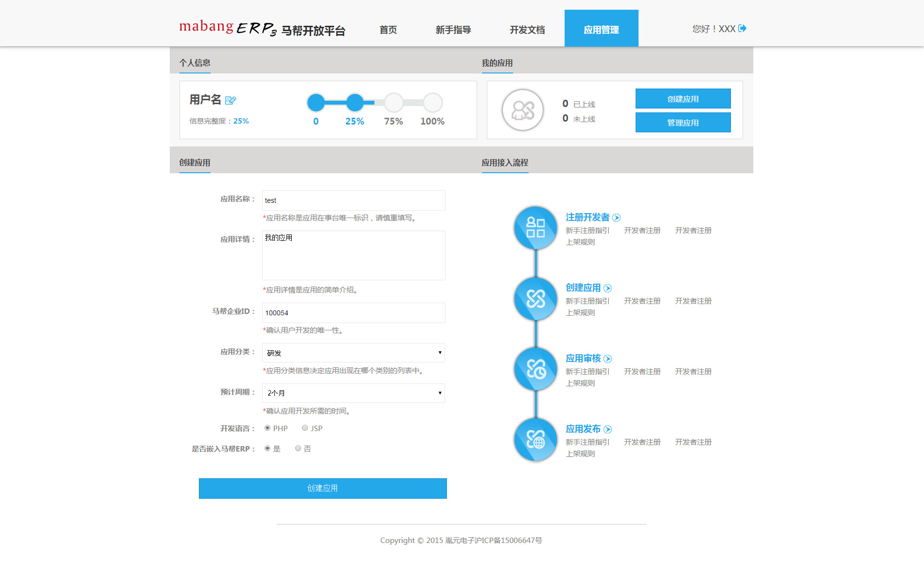Click the arrow icon beside 应用审核 heading
924x561 pixels.
point(607,359)
